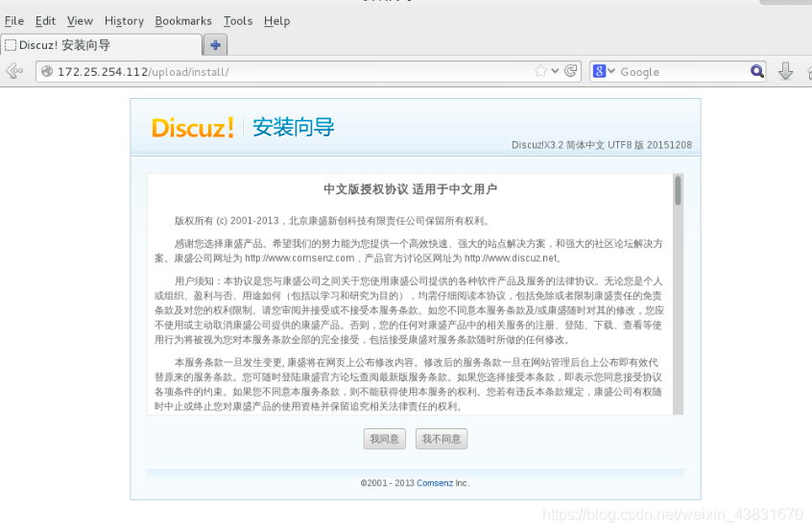Bookmark this page with star icon

540,71
